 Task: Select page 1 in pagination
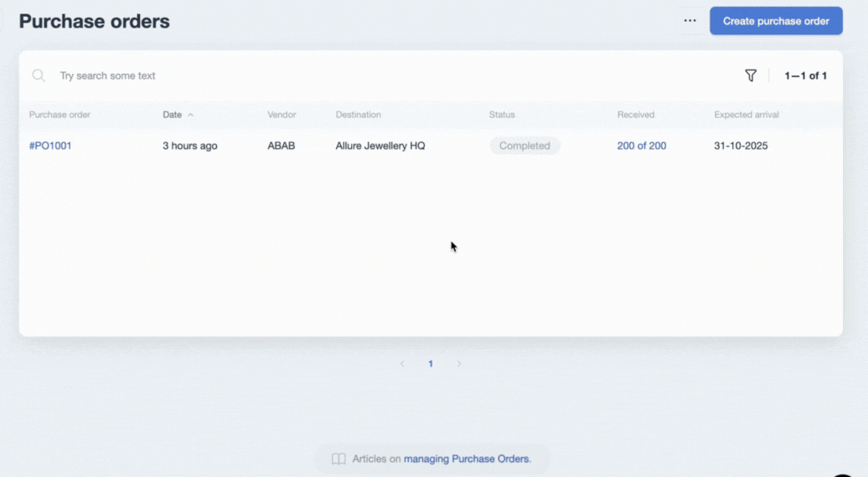point(431,364)
